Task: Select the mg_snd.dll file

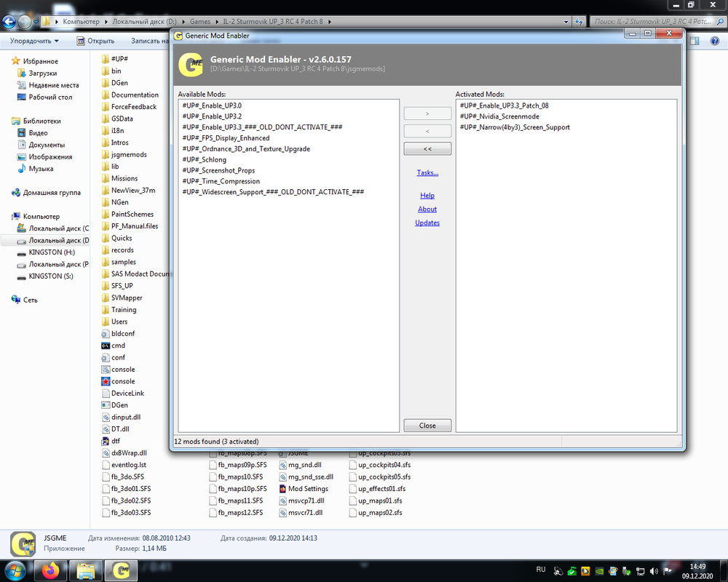Action: [300, 465]
